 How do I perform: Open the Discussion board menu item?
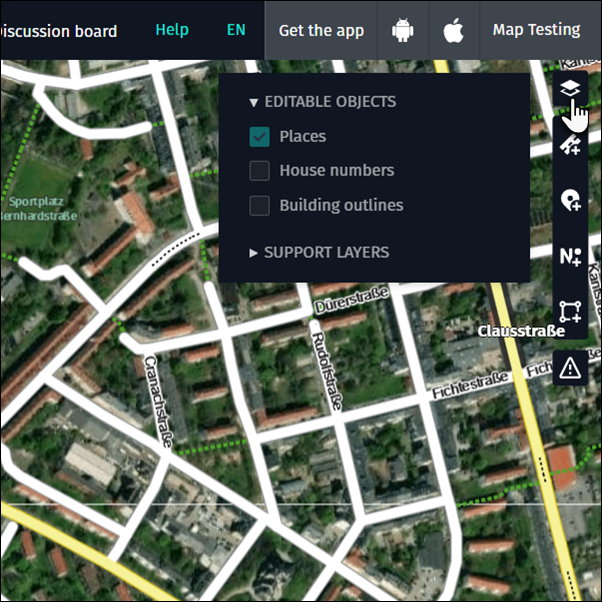coord(58,31)
